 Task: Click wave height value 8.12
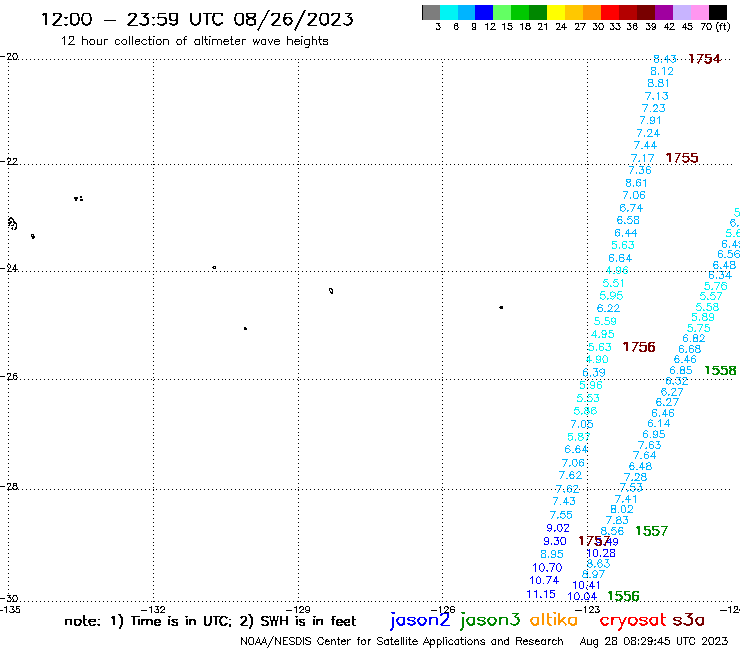662,71
